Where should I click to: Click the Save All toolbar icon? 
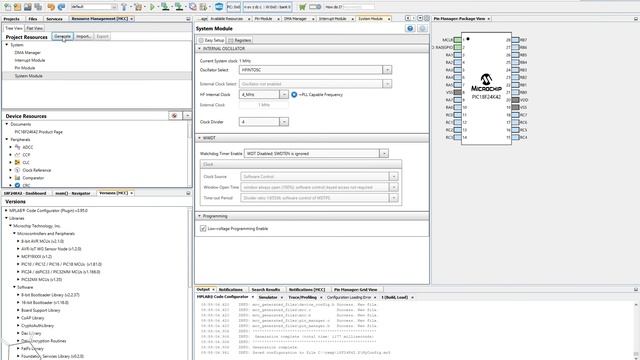tap(38, 7)
